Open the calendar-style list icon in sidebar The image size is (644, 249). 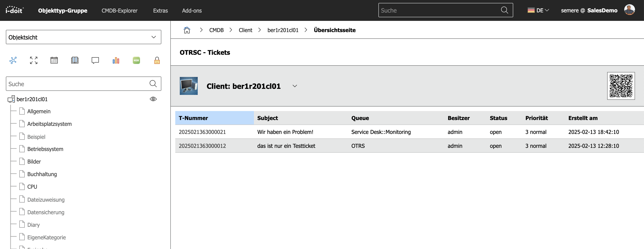pos(54,60)
